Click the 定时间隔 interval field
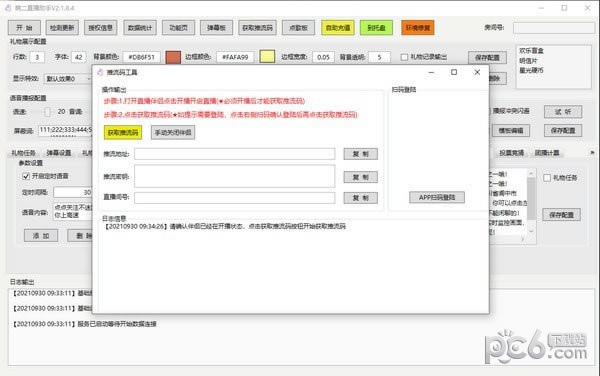This screenshot has height=376, width=600. click(x=73, y=192)
